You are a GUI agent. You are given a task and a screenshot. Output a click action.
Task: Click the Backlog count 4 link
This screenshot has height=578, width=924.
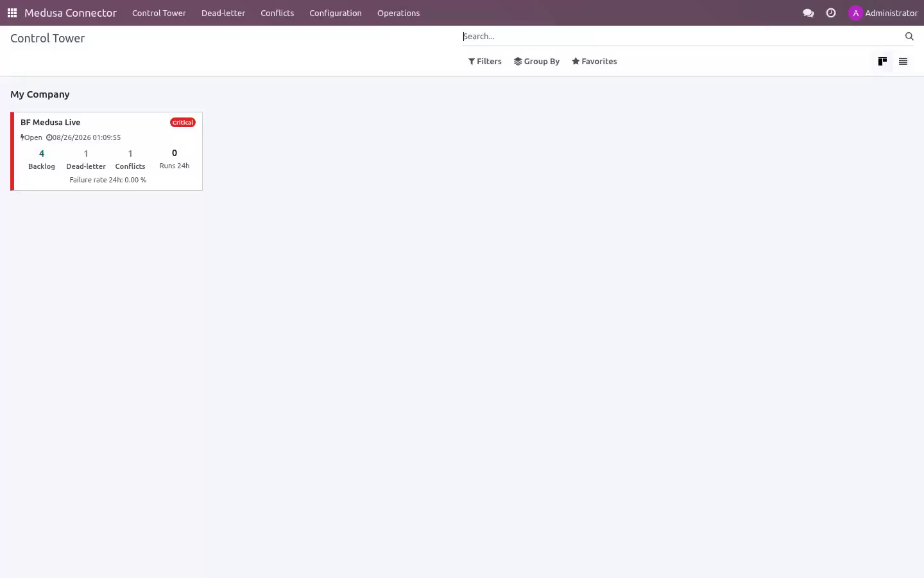click(x=42, y=153)
